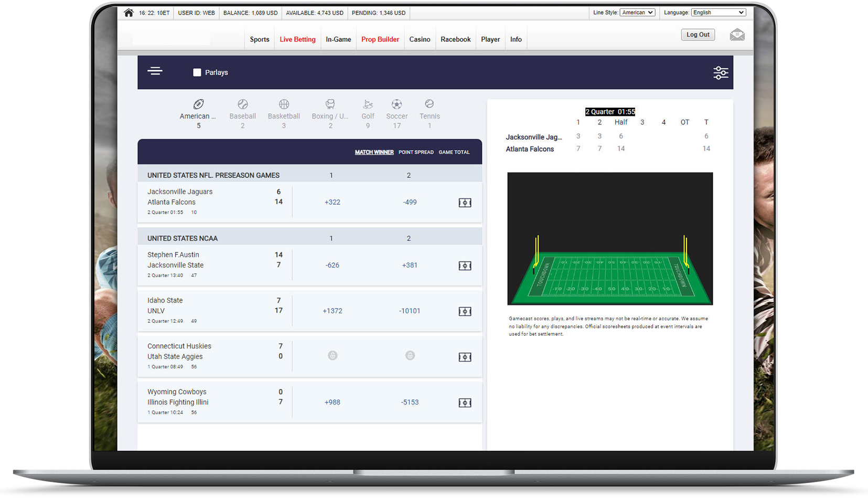Open gamecast field icon for Idaho State vs UNLV
This screenshot has height=498, width=868.
[465, 311]
